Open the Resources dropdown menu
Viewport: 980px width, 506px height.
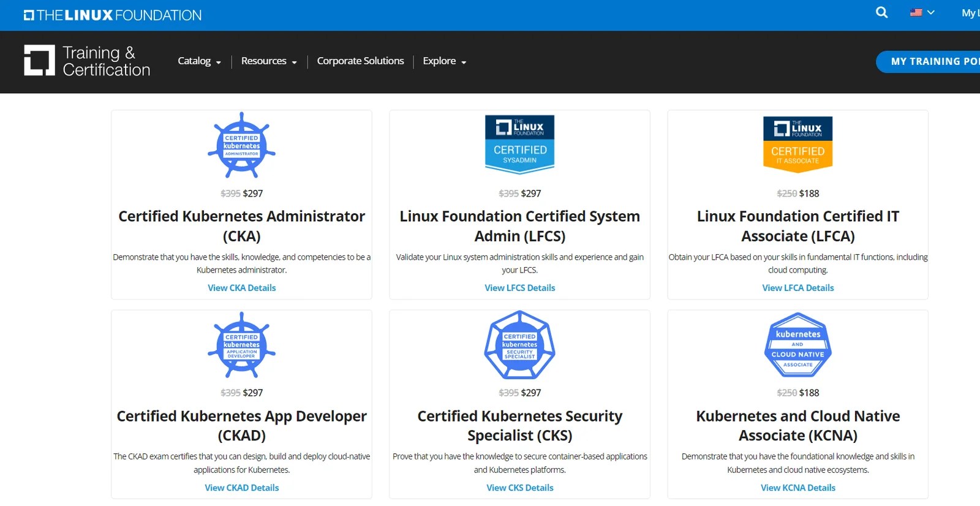click(x=269, y=61)
